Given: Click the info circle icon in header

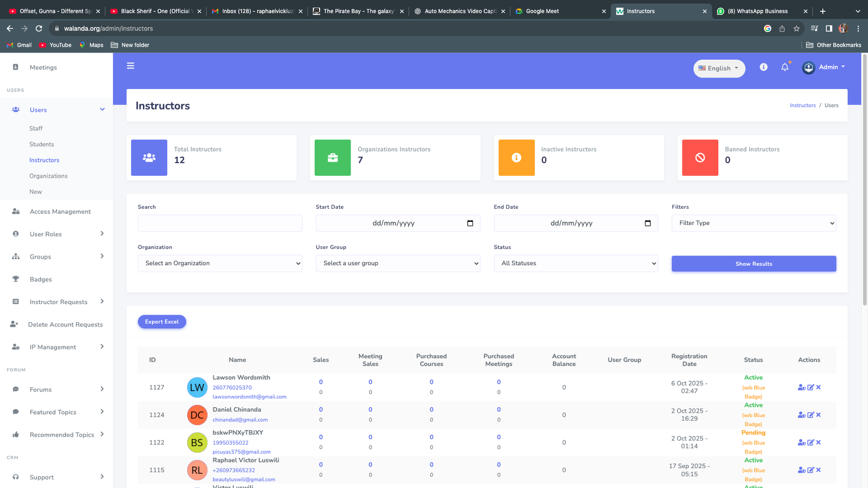Looking at the screenshot, I should (763, 67).
